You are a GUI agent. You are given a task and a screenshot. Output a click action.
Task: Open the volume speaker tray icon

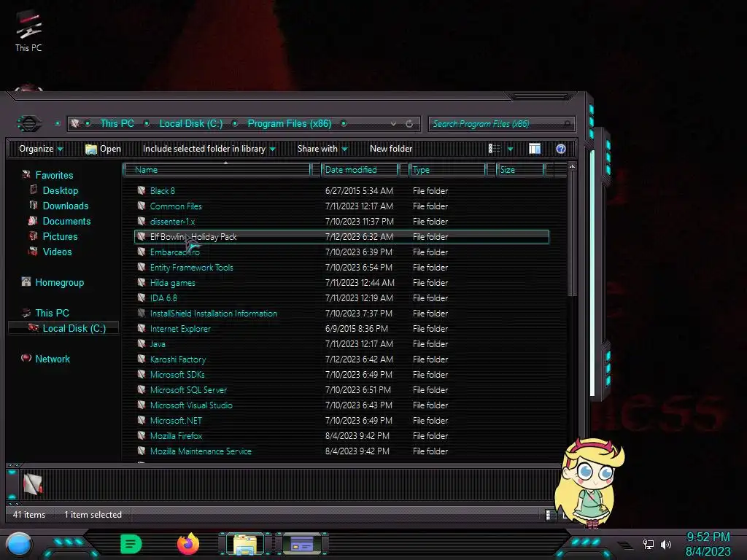click(666, 544)
